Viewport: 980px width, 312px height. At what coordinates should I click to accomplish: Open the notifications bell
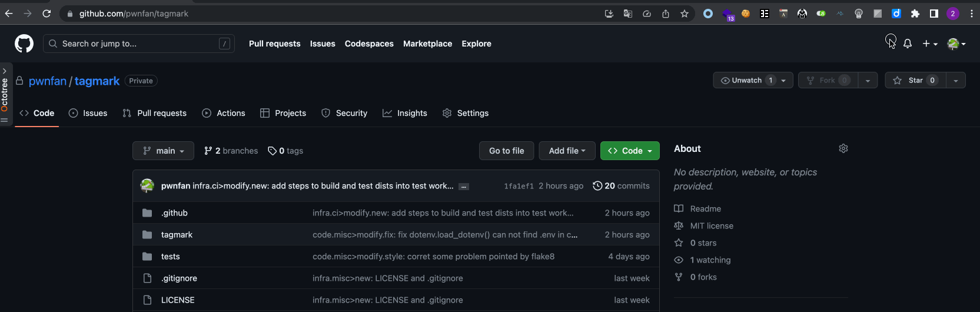[x=908, y=44]
